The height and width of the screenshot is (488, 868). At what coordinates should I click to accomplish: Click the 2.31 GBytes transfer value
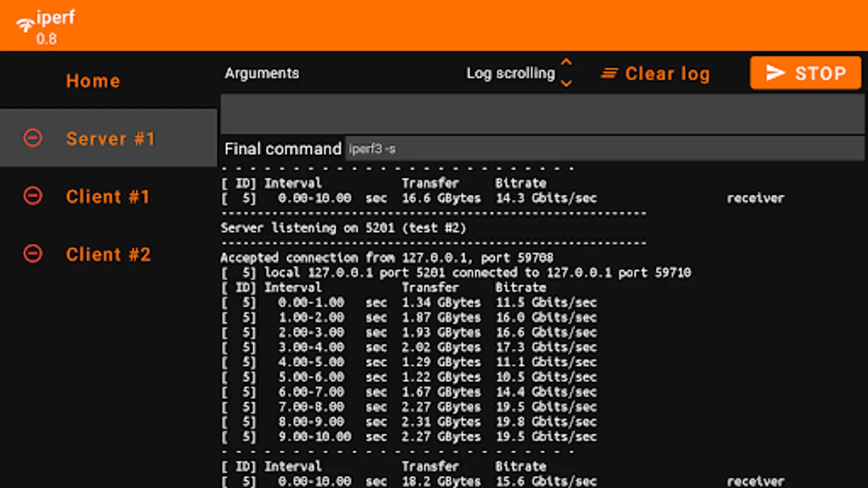pos(441,421)
